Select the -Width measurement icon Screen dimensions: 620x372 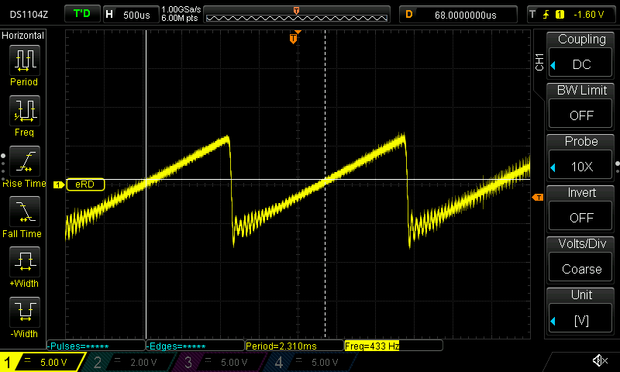[x=24, y=312]
